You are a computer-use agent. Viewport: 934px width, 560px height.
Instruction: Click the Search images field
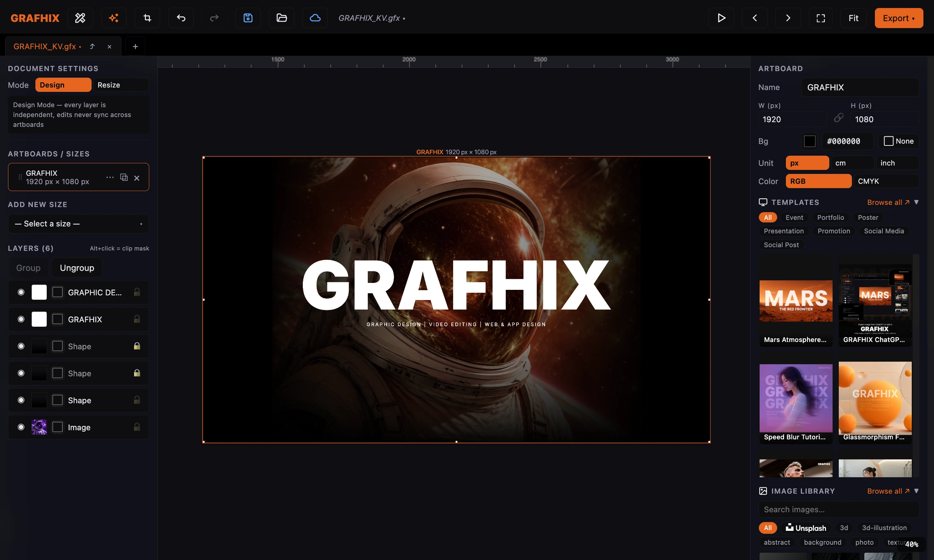point(838,509)
